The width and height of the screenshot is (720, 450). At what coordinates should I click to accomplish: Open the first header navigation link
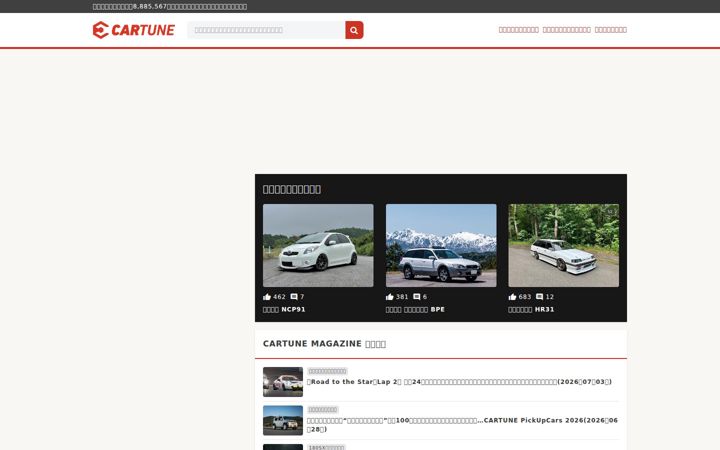point(519,30)
